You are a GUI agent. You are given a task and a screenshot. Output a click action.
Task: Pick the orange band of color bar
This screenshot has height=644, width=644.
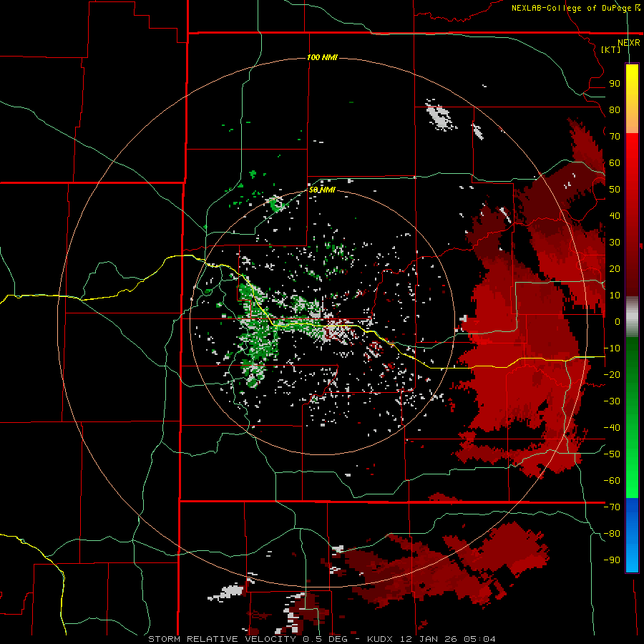(632, 123)
